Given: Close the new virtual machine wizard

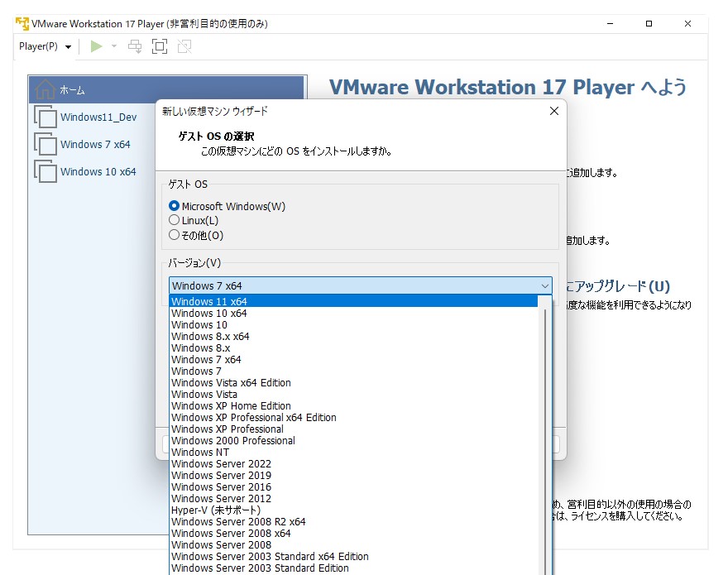Looking at the screenshot, I should pyautogui.click(x=553, y=111).
